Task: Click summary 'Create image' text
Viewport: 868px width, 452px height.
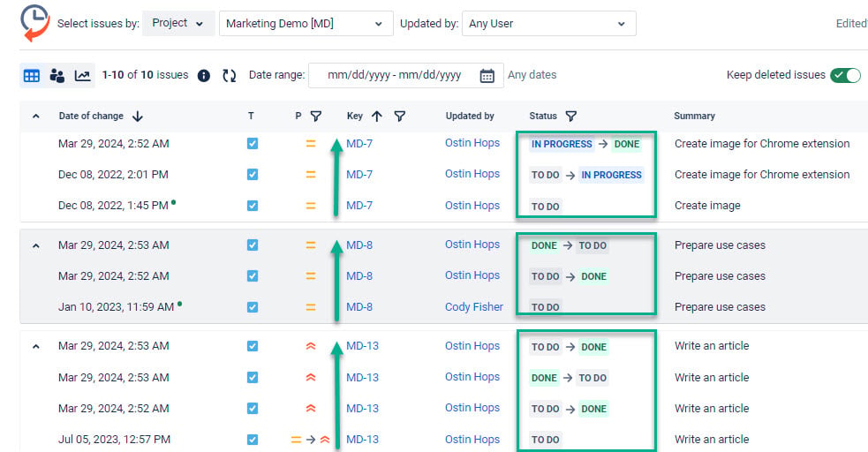Action: pyautogui.click(x=707, y=206)
